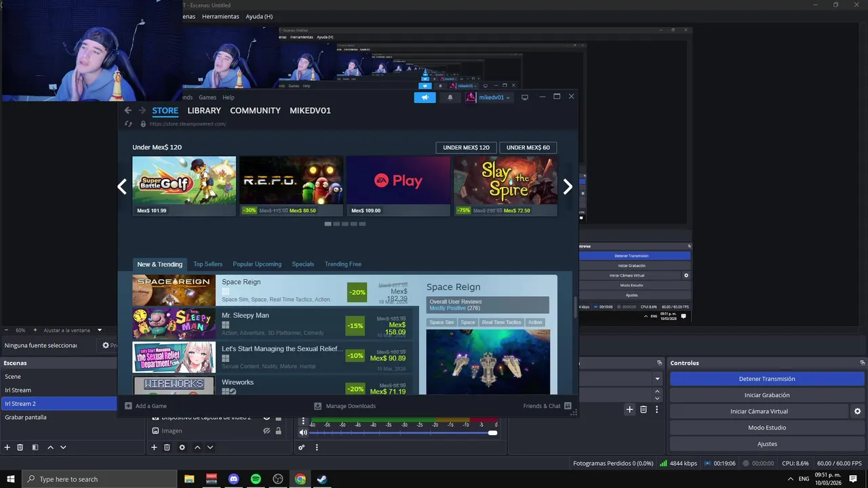Open OBS Ayuda (H) menu
The width and height of the screenshot is (868, 488).
pyautogui.click(x=259, y=16)
